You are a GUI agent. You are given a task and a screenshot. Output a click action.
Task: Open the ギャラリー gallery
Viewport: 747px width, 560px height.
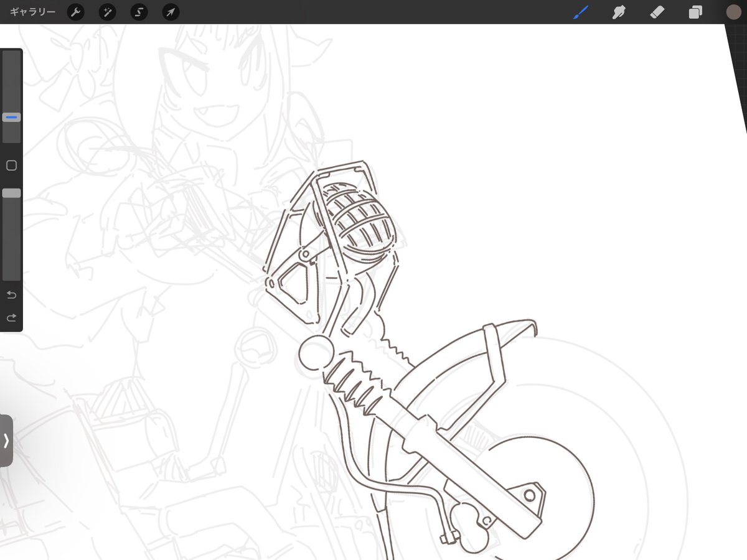coord(32,12)
